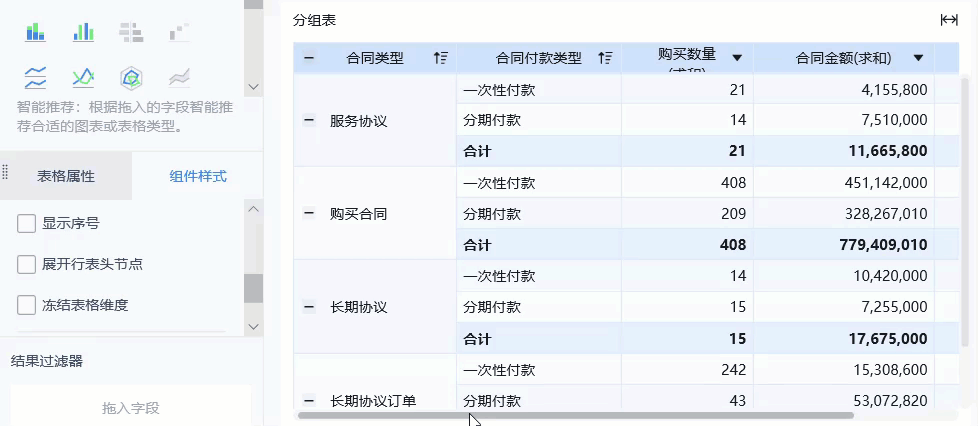Enable the 显示序号 checkbox
978x426 pixels.
(x=26, y=223)
